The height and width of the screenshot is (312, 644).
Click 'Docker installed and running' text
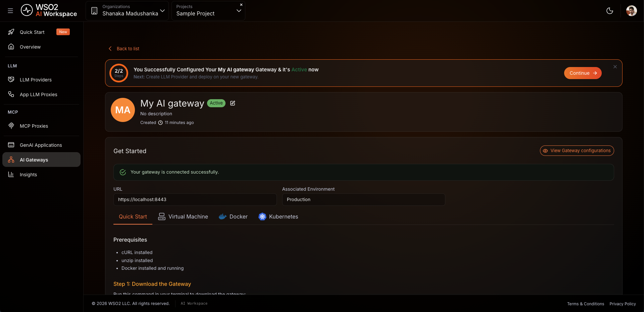pos(152,268)
